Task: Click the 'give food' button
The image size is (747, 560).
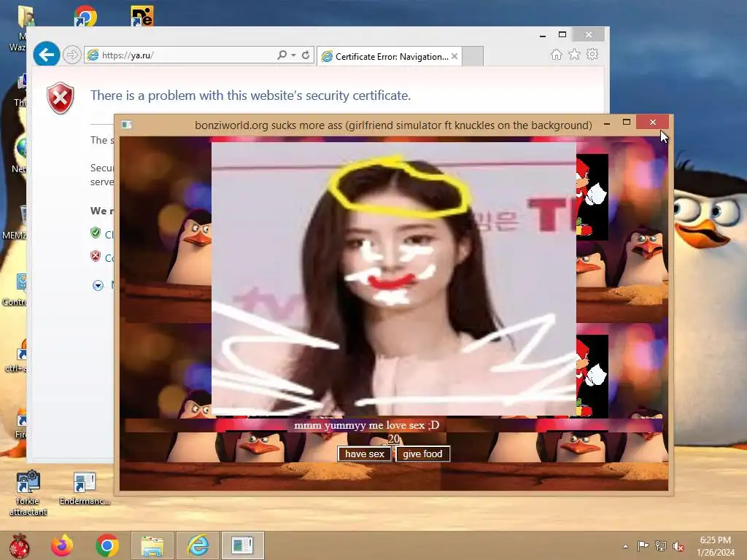Action: (x=422, y=454)
